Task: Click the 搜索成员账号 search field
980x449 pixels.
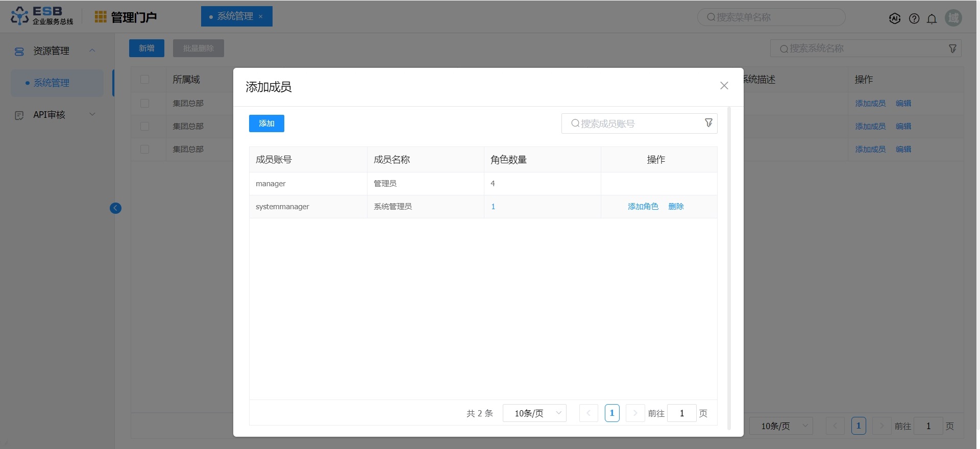Action: 635,123
